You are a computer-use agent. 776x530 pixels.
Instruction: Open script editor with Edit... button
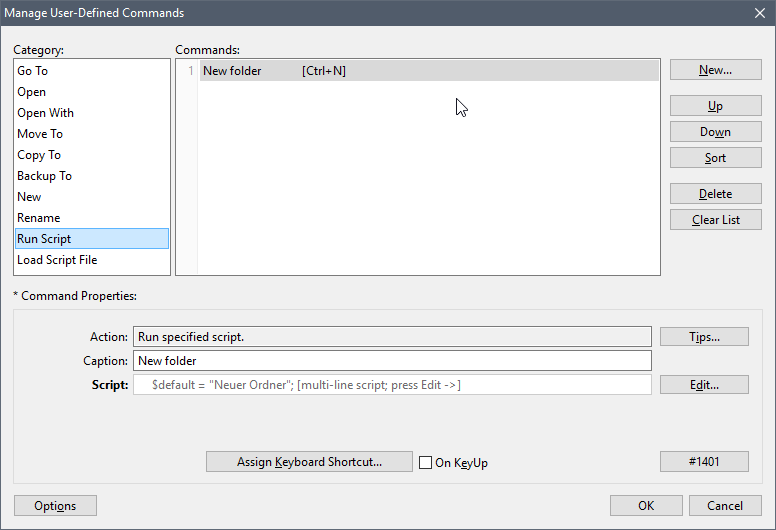[704, 385]
